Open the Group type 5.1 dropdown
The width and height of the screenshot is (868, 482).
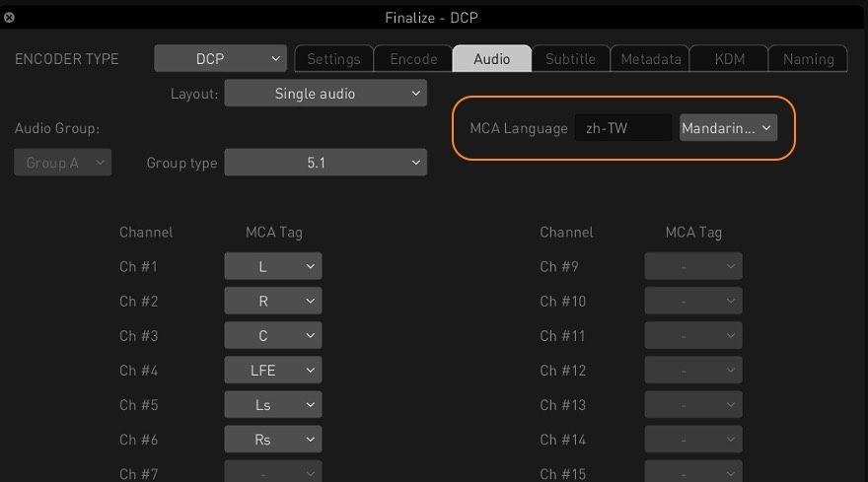(325, 162)
